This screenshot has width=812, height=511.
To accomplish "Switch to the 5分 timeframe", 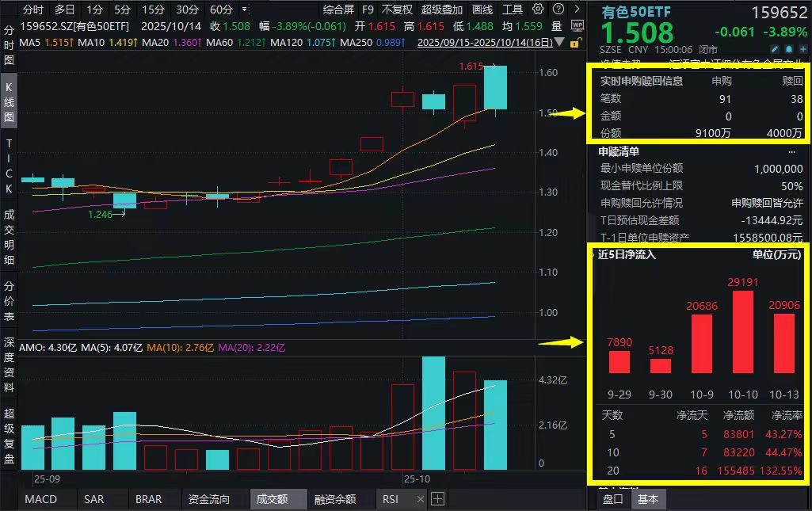I will pyautogui.click(x=122, y=10).
